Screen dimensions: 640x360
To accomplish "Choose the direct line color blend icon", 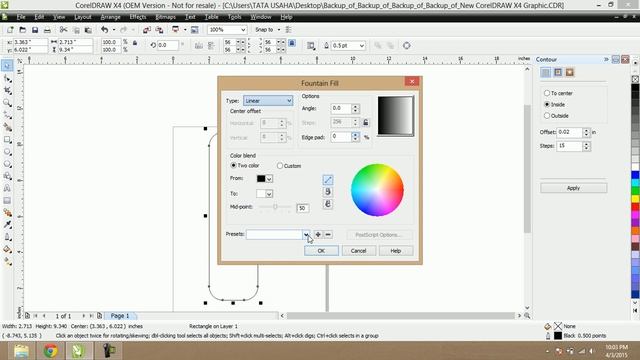I will click(327, 180).
